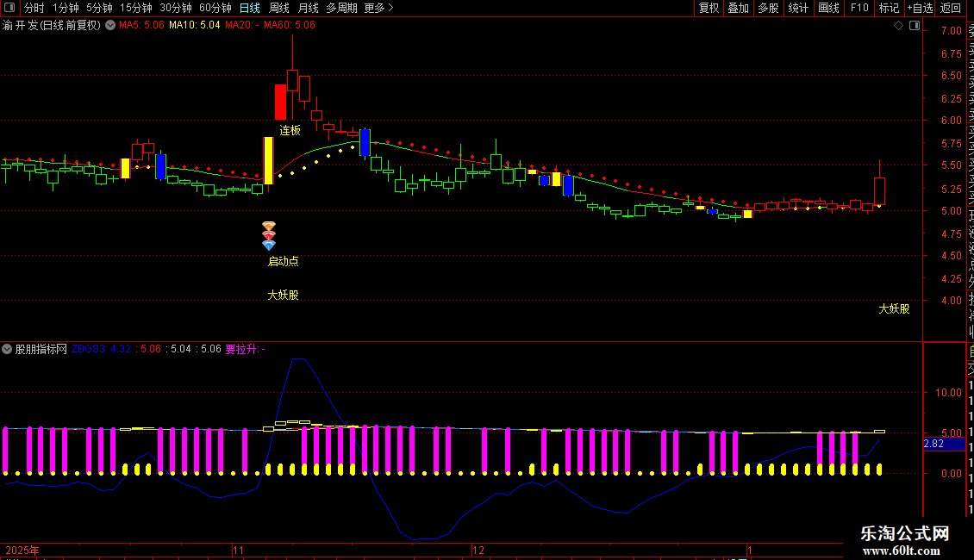Click the 返回 back button

coord(951,8)
